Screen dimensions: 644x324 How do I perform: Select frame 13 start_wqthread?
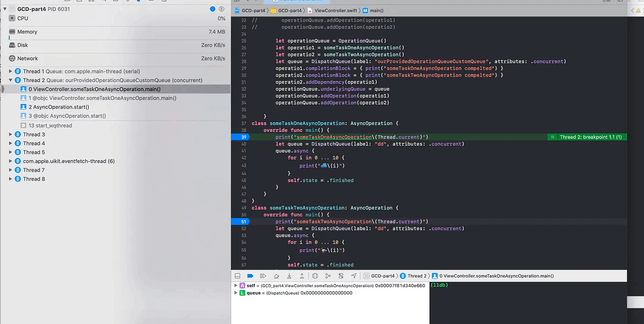click(115, 125)
